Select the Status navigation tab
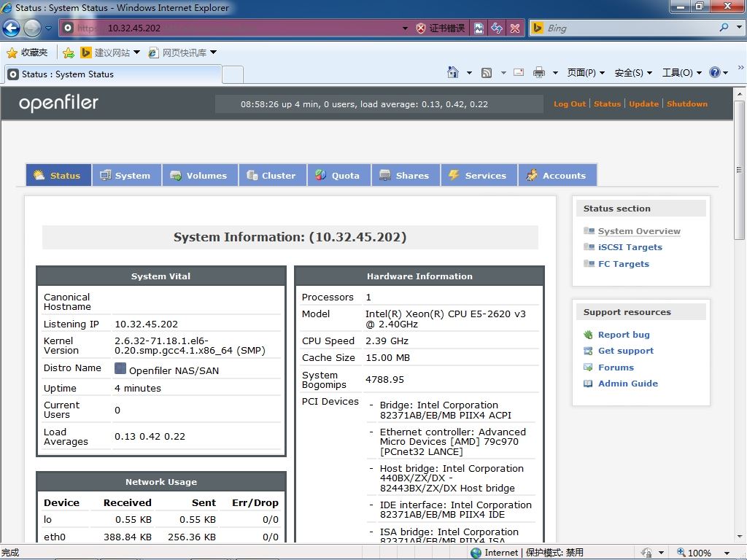Image resolution: width=747 pixels, height=560 pixels. coord(58,175)
